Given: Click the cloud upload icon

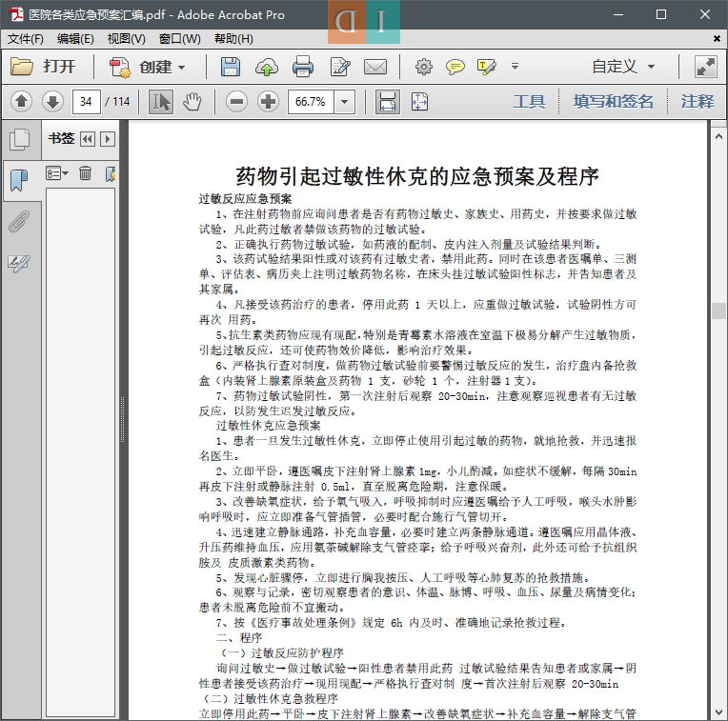Looking at the screenshot, I should coord(267,68).
